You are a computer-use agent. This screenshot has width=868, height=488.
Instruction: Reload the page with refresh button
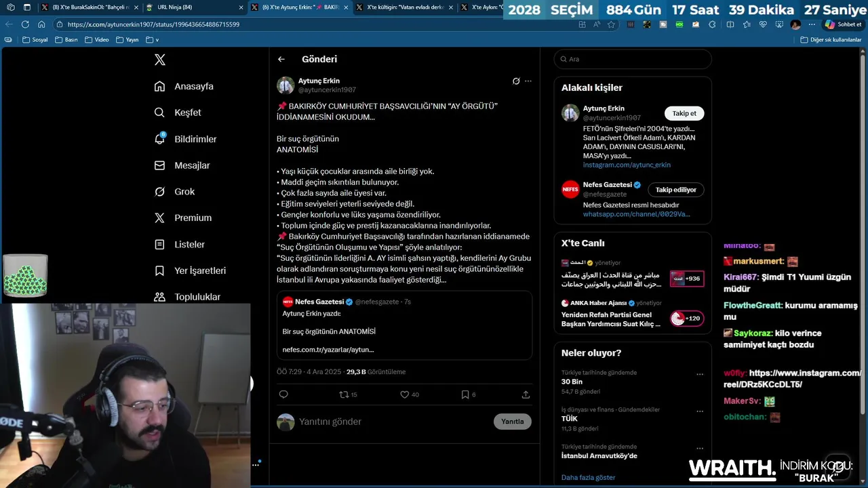25,24
